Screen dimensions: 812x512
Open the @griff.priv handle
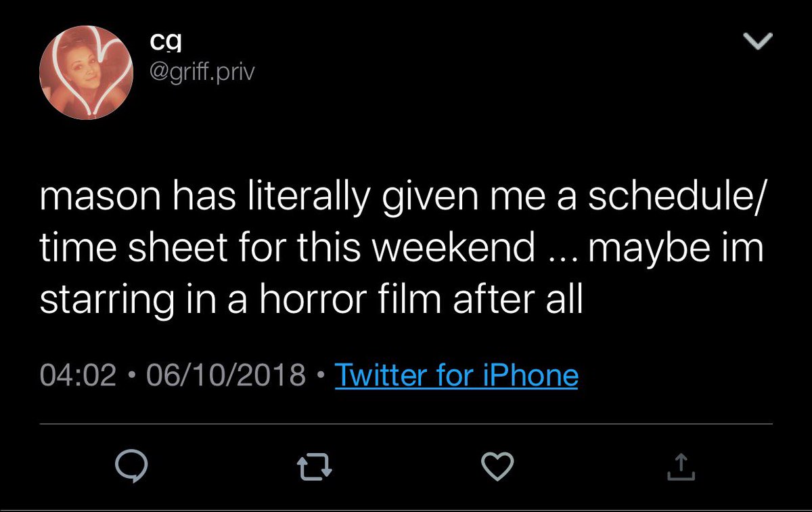coord(200,70)
